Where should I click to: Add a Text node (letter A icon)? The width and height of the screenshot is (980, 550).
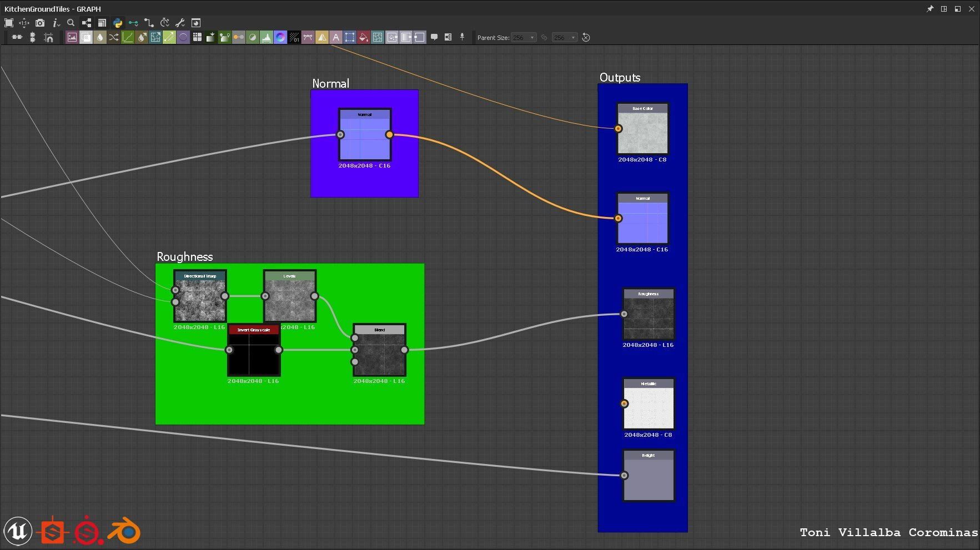pyautogui.click(x=335, y=37)
